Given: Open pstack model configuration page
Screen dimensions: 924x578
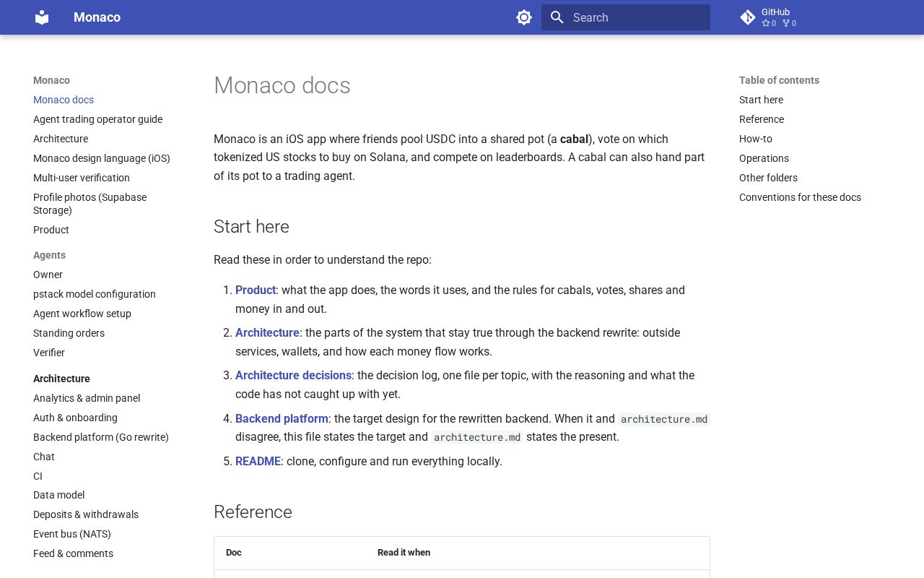Looking at the screenshot, I should pyautogui.click(x=95, y=294).
